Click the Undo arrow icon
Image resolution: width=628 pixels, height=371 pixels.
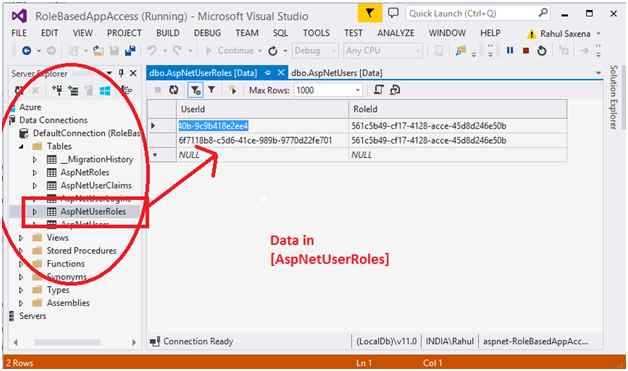click(x=151, y=51)
